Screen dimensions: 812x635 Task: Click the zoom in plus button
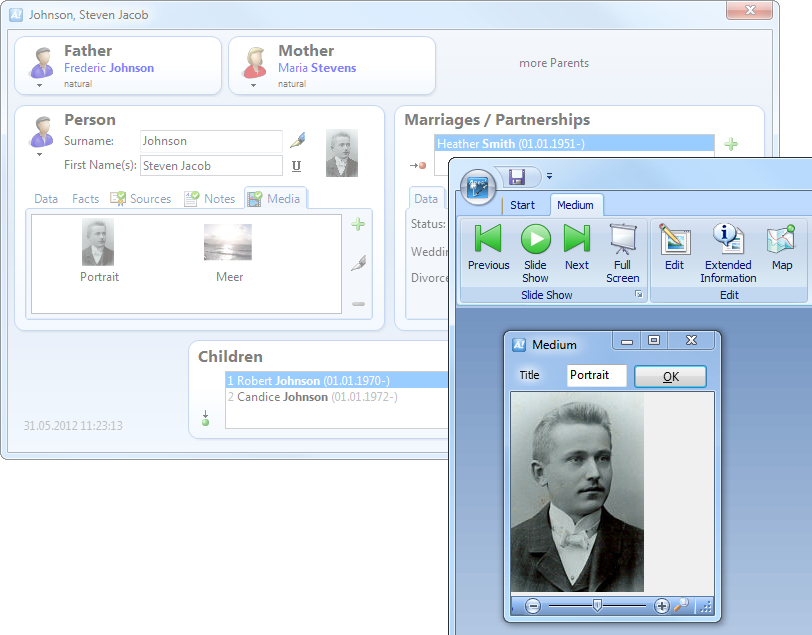(661, 606)
